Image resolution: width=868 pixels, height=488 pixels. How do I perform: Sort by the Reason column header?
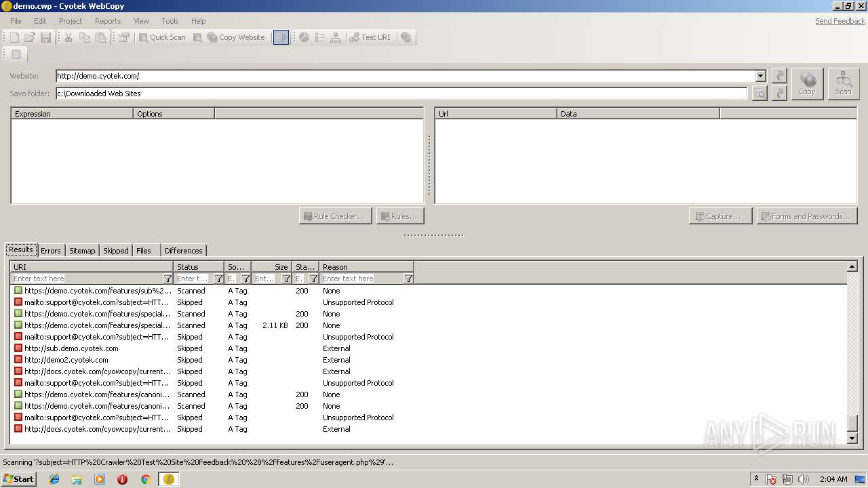[366, 267]
